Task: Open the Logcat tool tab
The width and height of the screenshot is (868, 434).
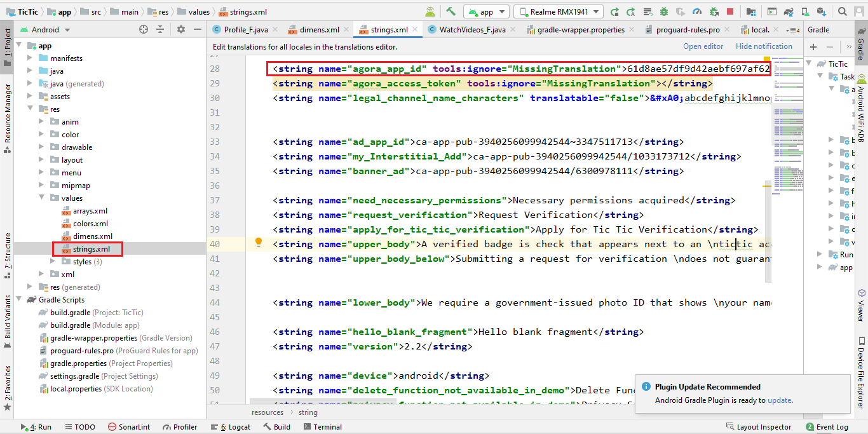Action: [235, 427]
